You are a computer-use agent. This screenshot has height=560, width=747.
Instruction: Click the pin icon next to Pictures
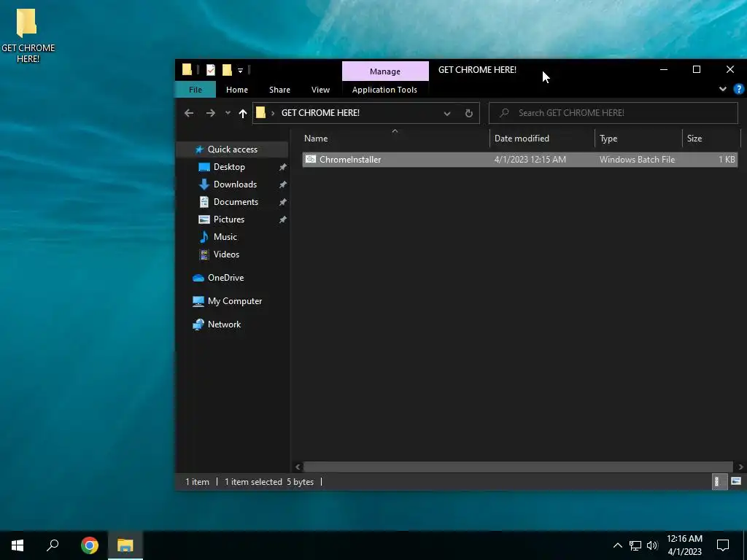(282, 219)
